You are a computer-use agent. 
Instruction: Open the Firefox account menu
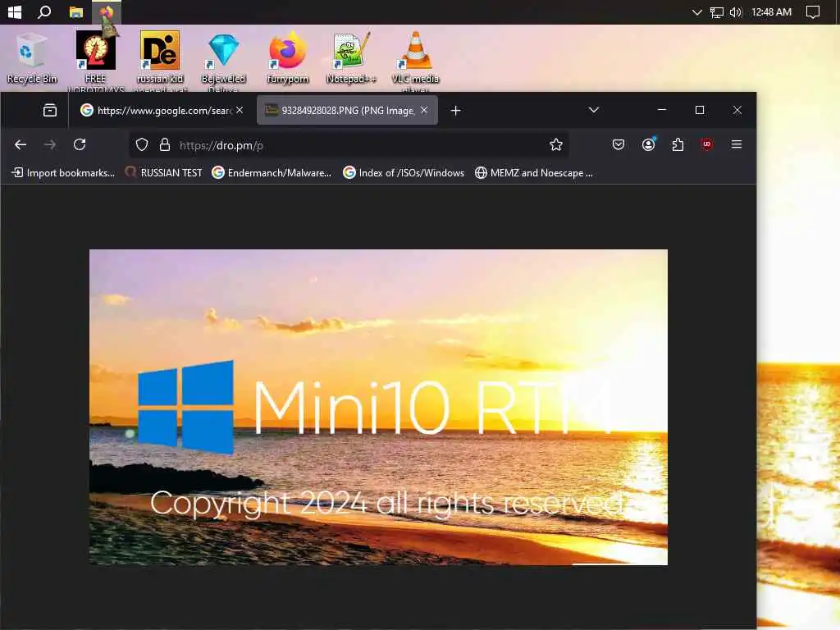click(648, 144)
